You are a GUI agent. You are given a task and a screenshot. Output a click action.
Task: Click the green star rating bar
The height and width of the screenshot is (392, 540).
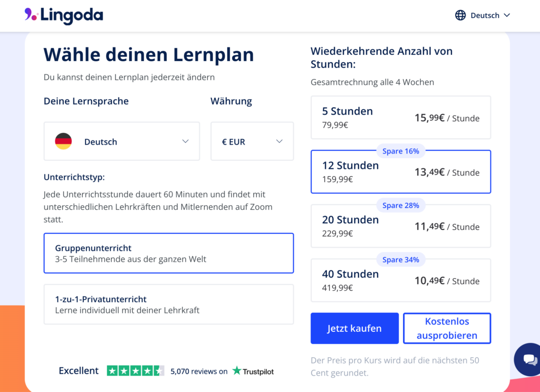click(x=133, y=371)
